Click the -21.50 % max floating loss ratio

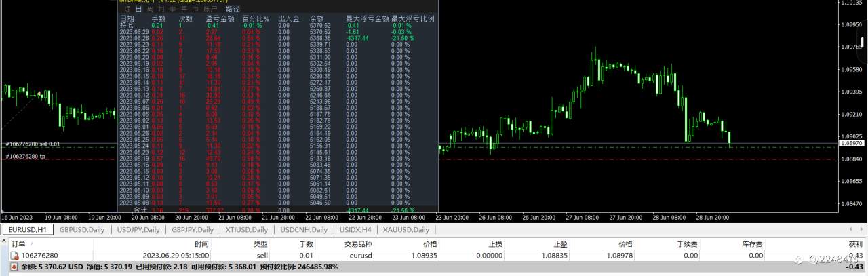(401, 38)
